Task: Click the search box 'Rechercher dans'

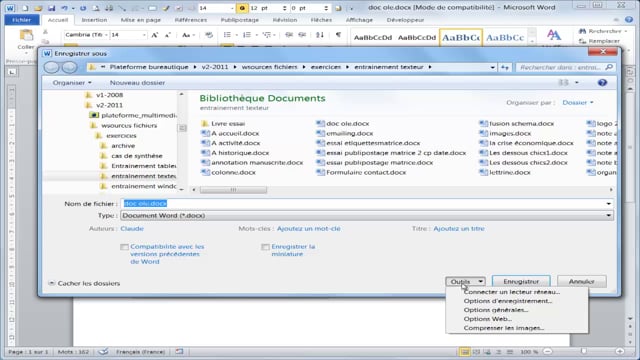Action: pyautogui.click(x=565, y=67)
